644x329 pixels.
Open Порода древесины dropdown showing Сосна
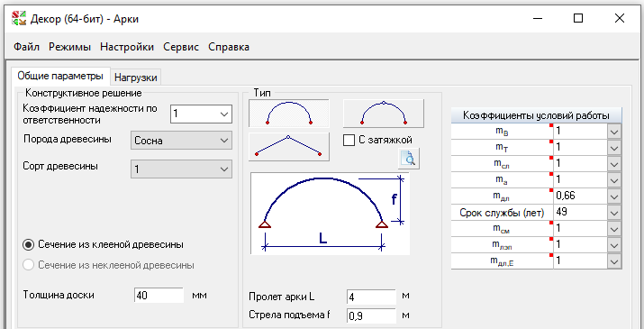pyautogui.click(x=181, y=141)
